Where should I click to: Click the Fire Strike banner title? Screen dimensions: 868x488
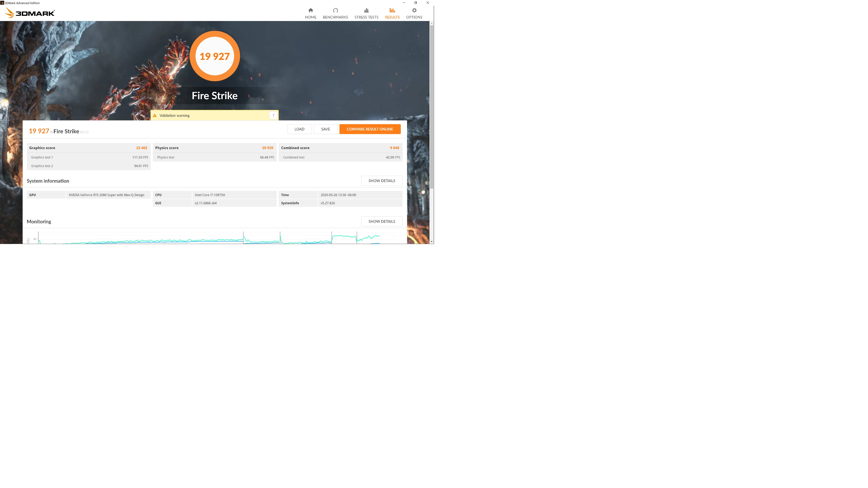215,96
